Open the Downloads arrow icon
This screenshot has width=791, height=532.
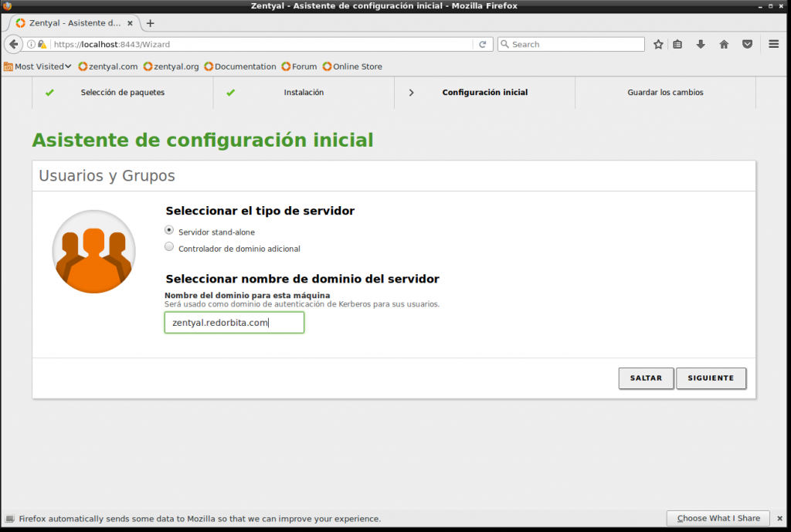coord(701,45)
